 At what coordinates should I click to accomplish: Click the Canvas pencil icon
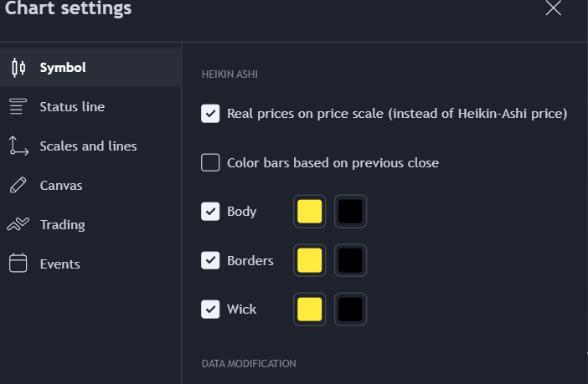(18, 185)
